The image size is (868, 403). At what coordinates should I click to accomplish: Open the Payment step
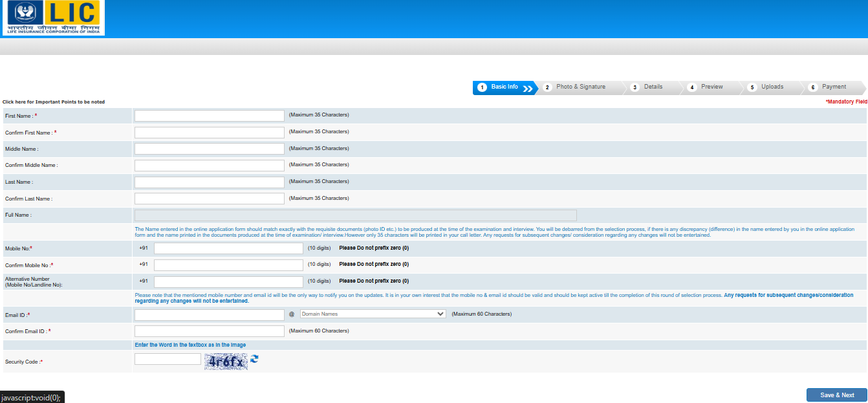click(834, 87)
